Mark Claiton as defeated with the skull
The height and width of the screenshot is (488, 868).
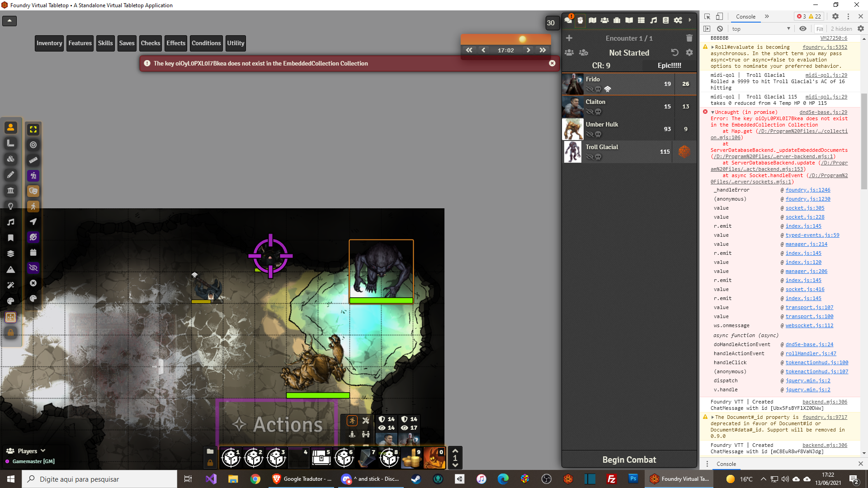598,112
